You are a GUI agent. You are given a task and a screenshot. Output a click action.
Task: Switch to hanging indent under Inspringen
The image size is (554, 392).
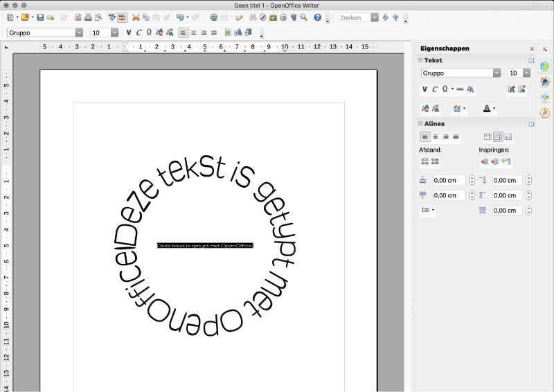point(506,161)
